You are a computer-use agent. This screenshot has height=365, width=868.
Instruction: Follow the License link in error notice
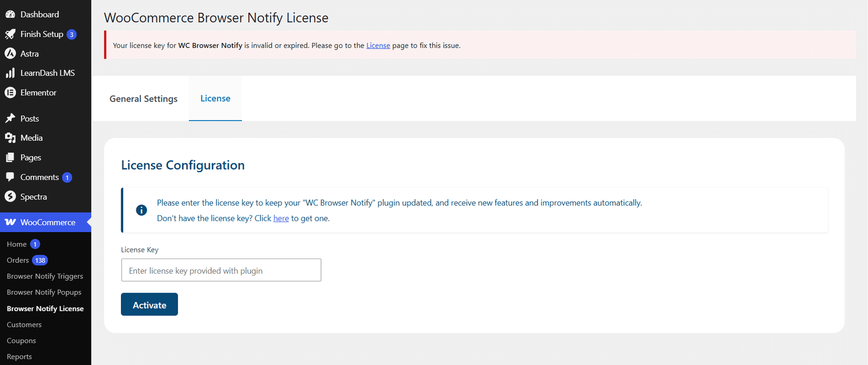coord(378,46)
